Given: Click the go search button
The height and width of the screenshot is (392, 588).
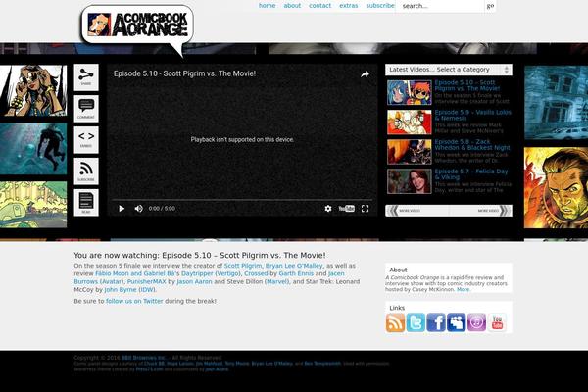Looking at the screenshot, I should pos(490,6).
